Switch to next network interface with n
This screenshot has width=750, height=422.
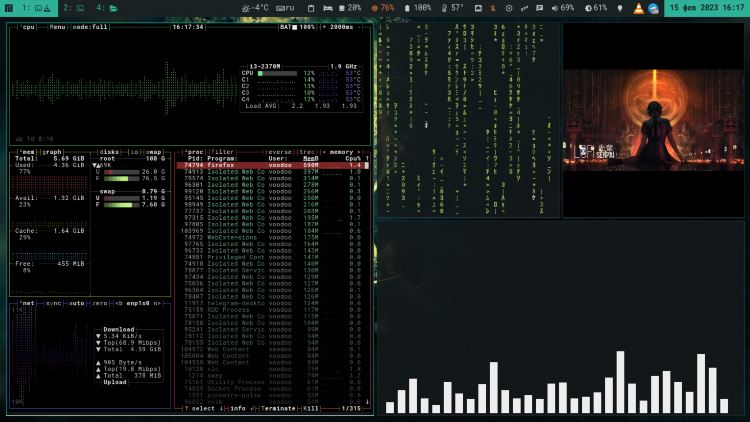[157, 303]
